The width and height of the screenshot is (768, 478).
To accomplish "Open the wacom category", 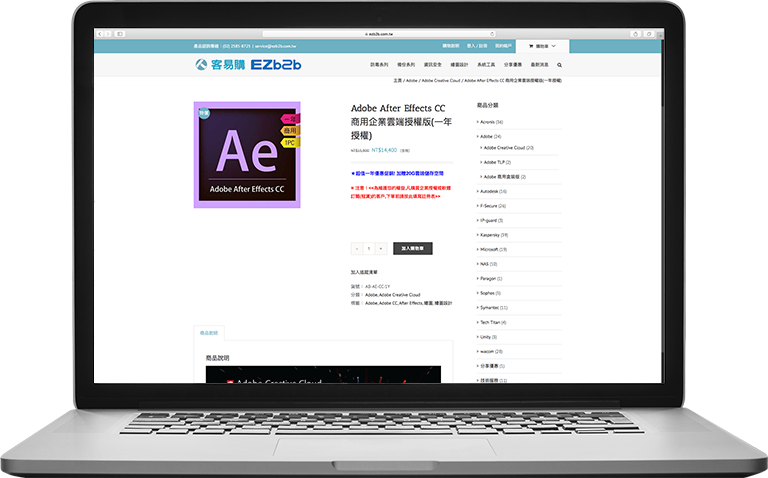I will coord(490,352).
